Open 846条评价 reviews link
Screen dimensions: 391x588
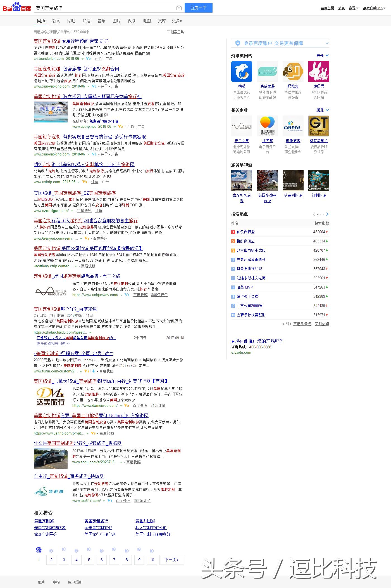[x=159, y=295]
